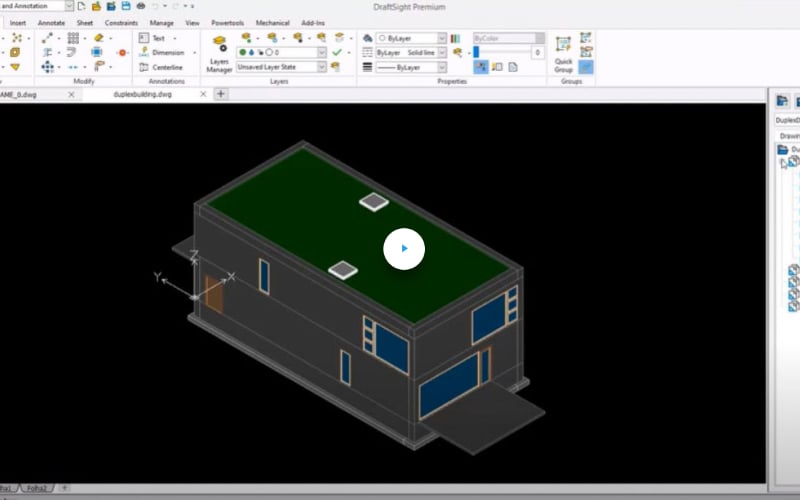The width and height of the screenshot is (800, 500).
Task: Click the blue floppy Save icon
Action: click(126, 6)
